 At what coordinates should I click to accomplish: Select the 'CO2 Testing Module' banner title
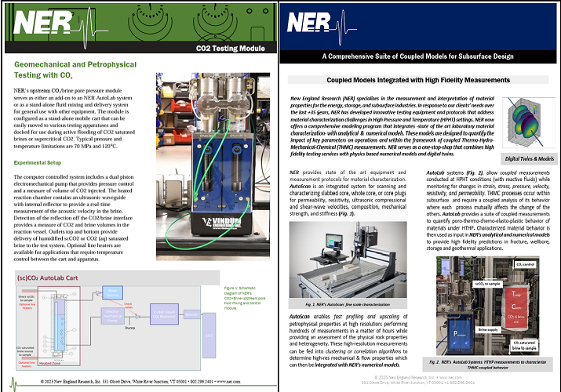point(231,49)
